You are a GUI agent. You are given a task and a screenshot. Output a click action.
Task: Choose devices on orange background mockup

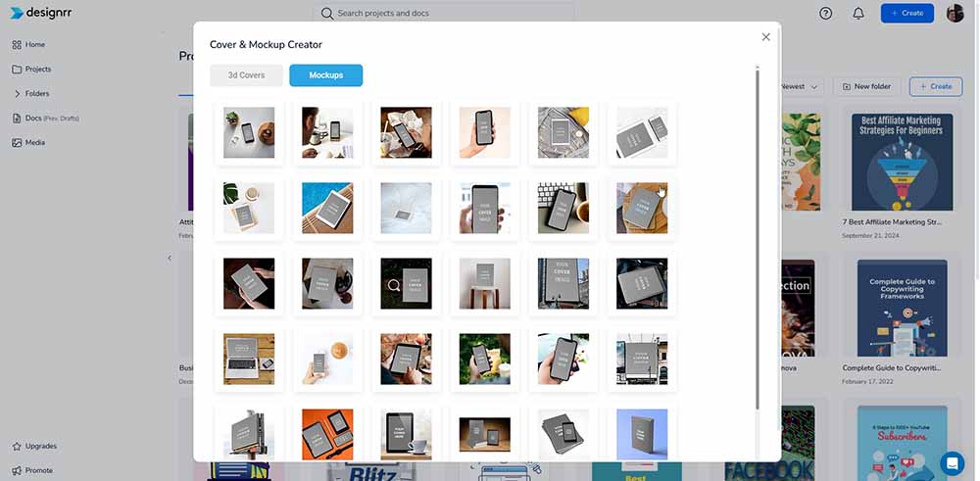327,433
